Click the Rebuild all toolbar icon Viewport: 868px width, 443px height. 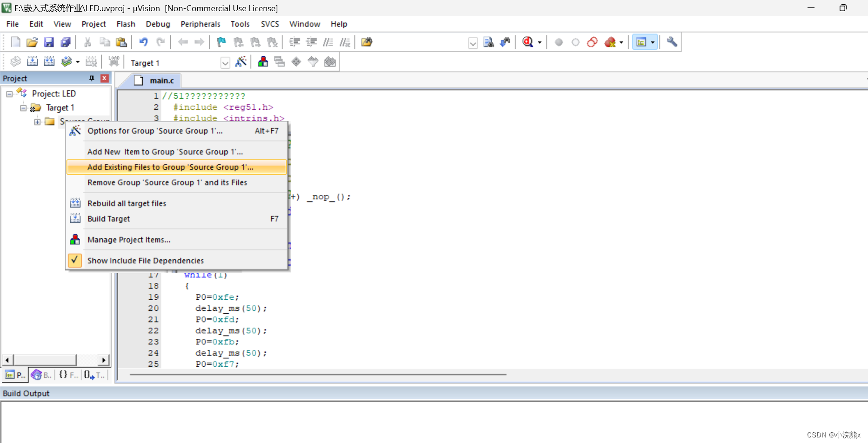[49, 62]
